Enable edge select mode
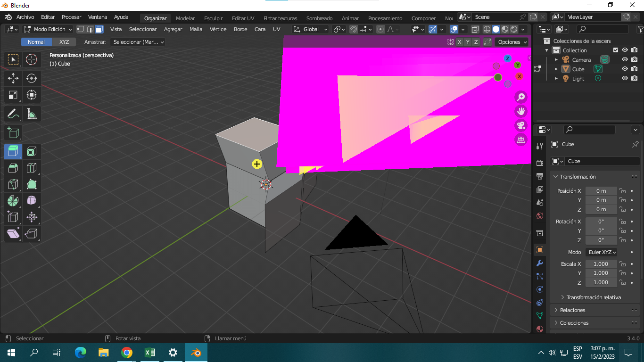Viewport: 644px width, 362px height. (x=90, y=29)
